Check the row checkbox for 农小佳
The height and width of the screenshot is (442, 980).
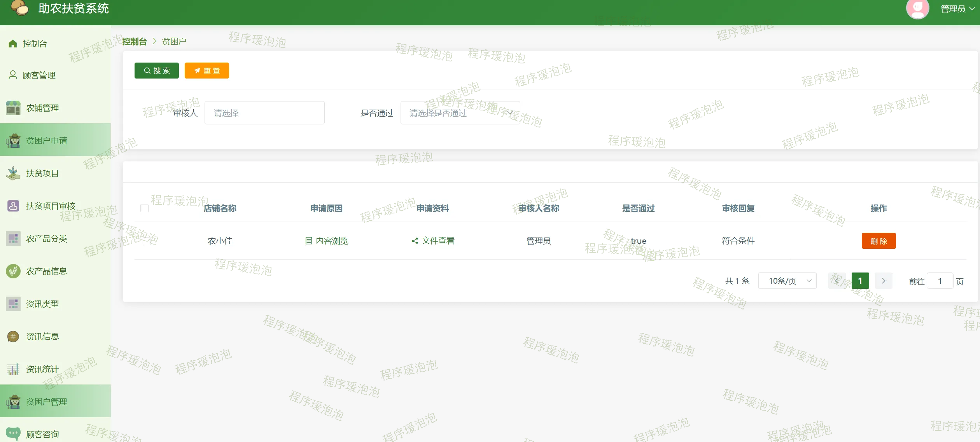147,241
